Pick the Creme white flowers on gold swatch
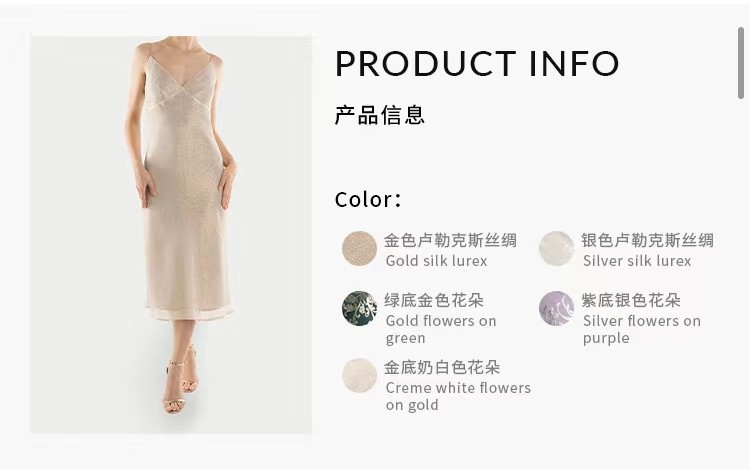The width and height of the screenshot is (750, 471). pos(360,375)
